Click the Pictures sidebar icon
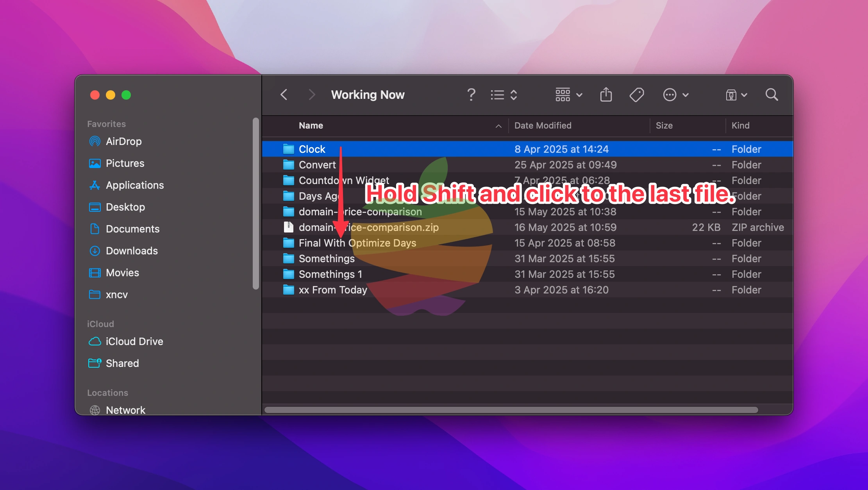This screenshot has height=490, width=868. pos(95,163)
